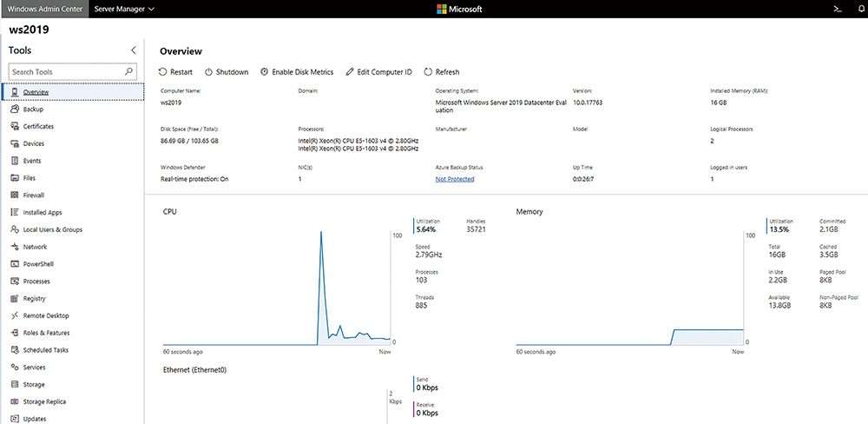Click the Updates icon
868x424 pixels.
click(x=15, y=419)
